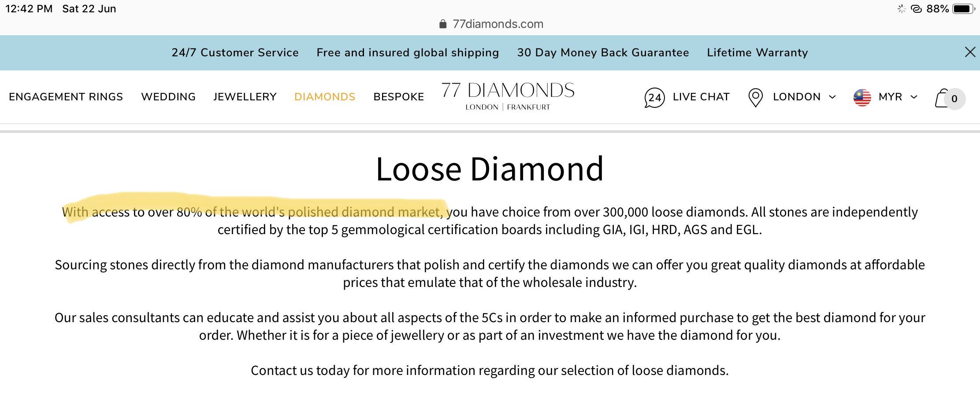Open the Engagement Rings menu
The width and height of the screenshot is (980, 393).
click(66, 97)
